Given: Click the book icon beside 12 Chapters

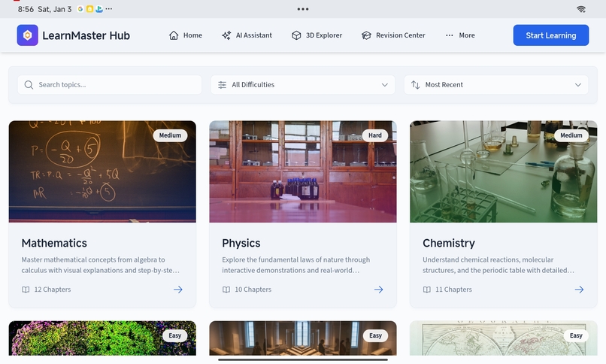Looking at the screenshot, I should click(26, 290).
